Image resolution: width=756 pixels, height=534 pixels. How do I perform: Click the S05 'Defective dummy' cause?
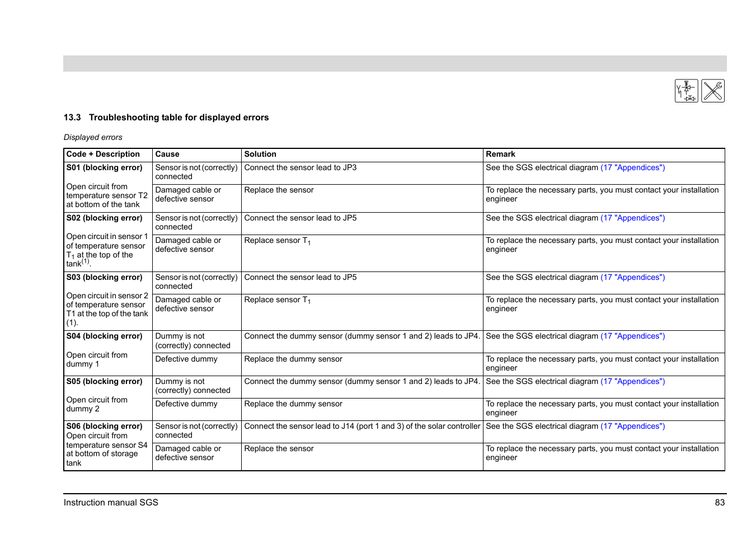click(186, 404)
